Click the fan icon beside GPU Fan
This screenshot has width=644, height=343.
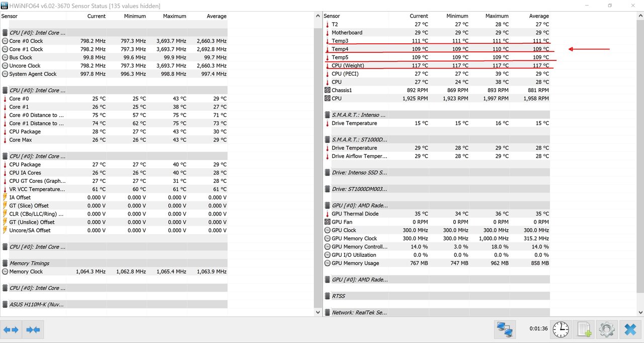(x=328, y=222)
